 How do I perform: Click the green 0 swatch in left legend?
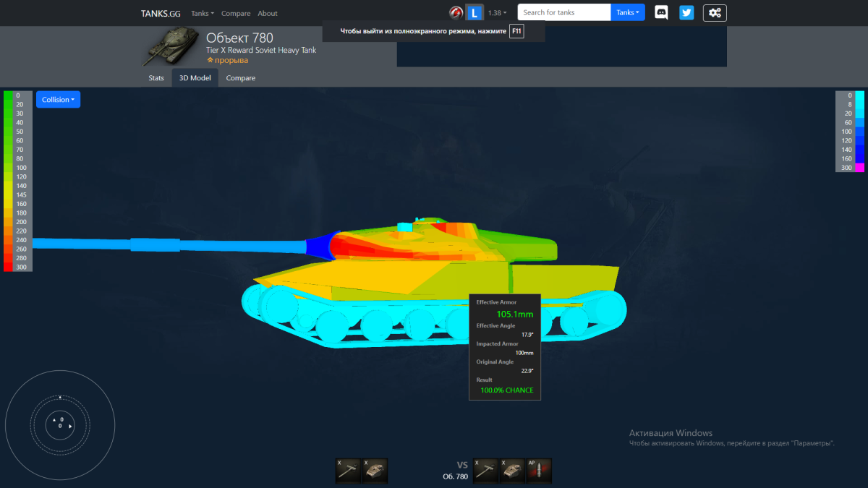(8, 95)
